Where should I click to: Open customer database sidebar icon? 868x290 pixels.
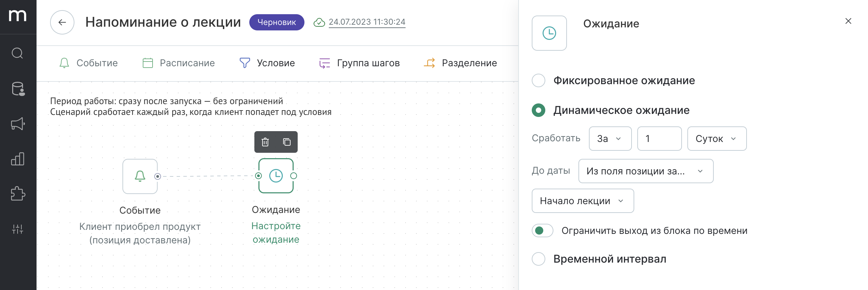18,89
